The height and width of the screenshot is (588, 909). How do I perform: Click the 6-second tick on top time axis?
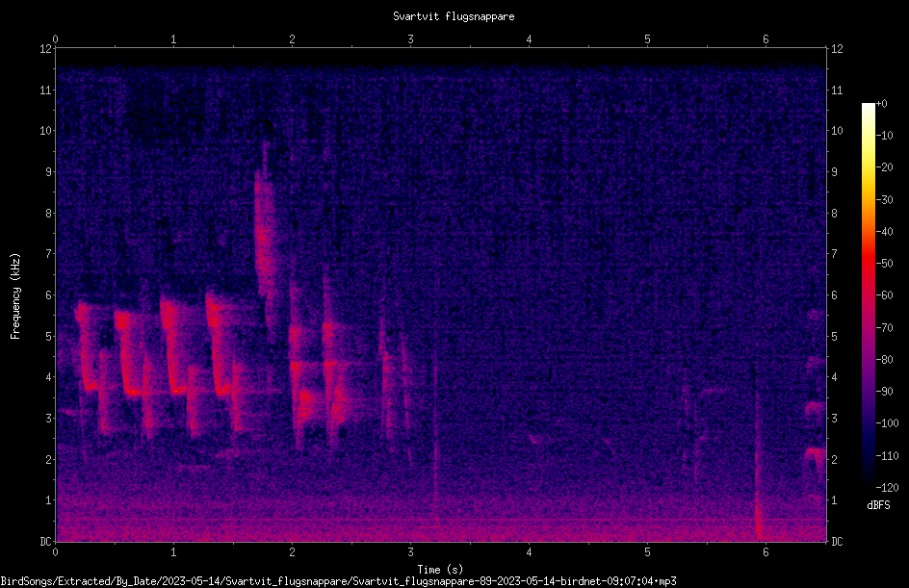766,39
